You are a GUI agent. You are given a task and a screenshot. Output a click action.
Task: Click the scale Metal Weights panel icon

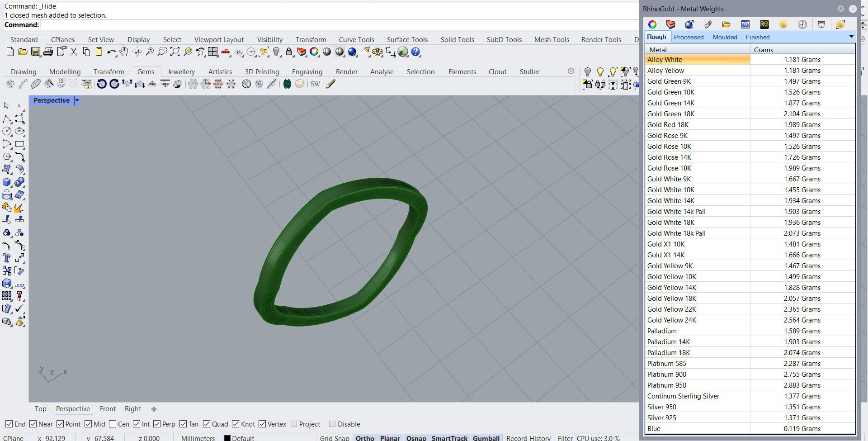tap(821, 24)
